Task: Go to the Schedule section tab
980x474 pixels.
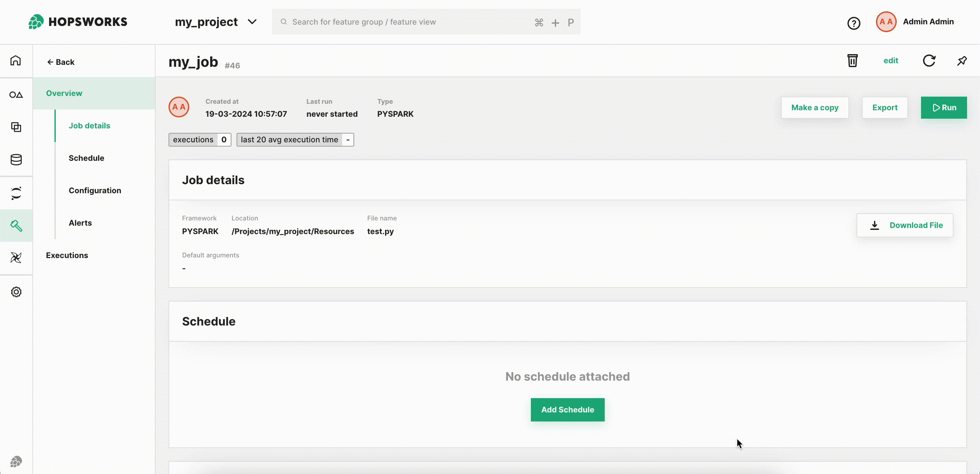Action: click(x=86, y=158)
